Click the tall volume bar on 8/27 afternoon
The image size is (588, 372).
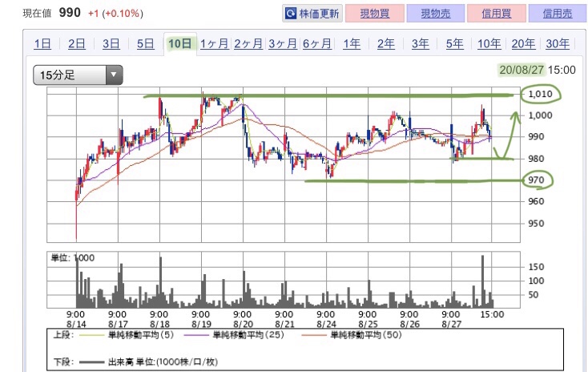(482, 281)
